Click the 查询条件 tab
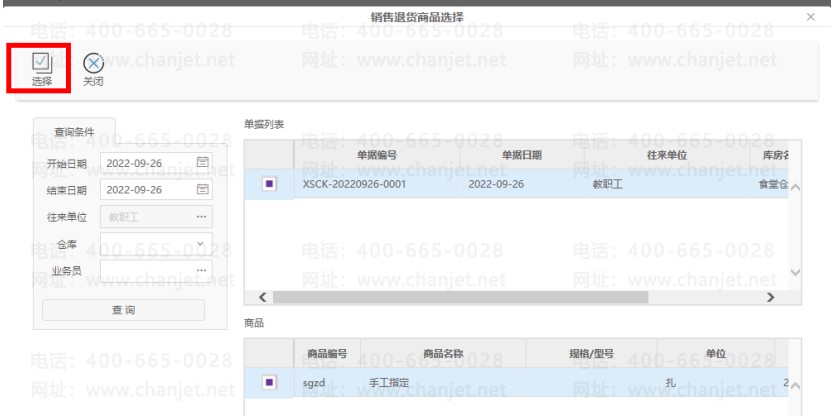 pyautogui.click(x=74, y=131)
